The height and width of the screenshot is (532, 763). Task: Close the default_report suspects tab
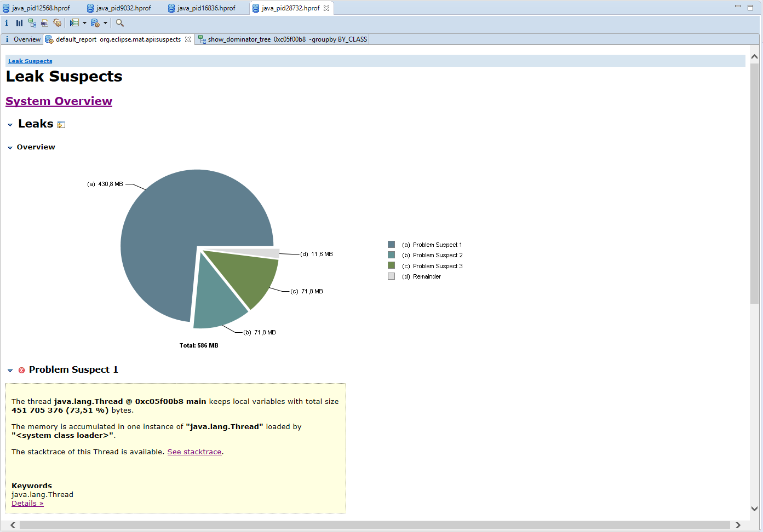click(x=188, y=39)
